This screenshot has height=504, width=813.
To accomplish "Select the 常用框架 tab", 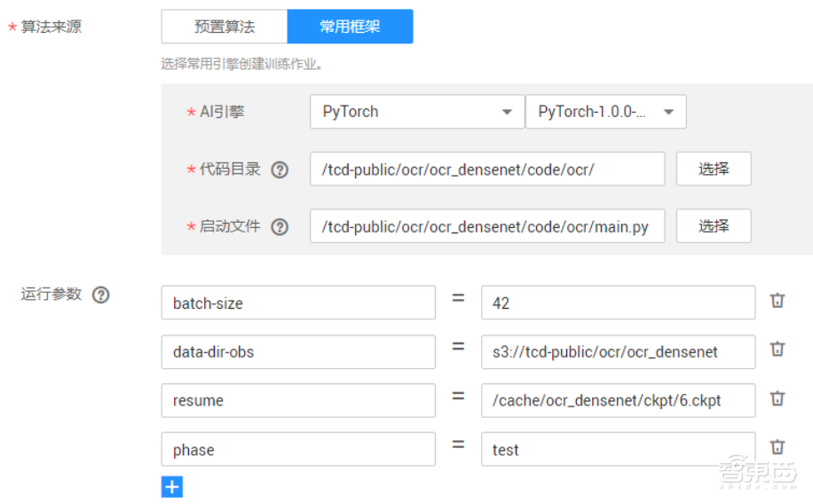I will (x=350, y=27).
